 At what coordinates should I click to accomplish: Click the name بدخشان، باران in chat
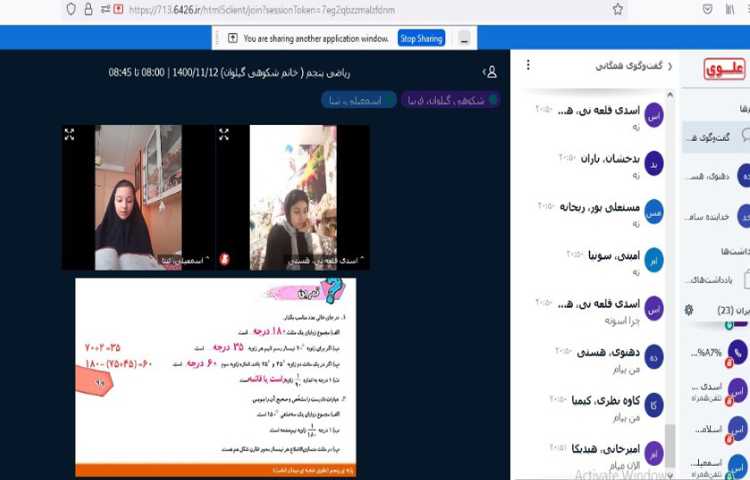point(610,159)
